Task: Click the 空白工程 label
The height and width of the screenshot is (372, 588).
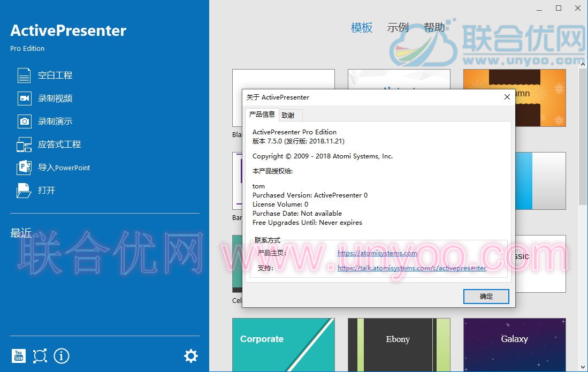Action: pyautogui.click(x=55, y=75)
